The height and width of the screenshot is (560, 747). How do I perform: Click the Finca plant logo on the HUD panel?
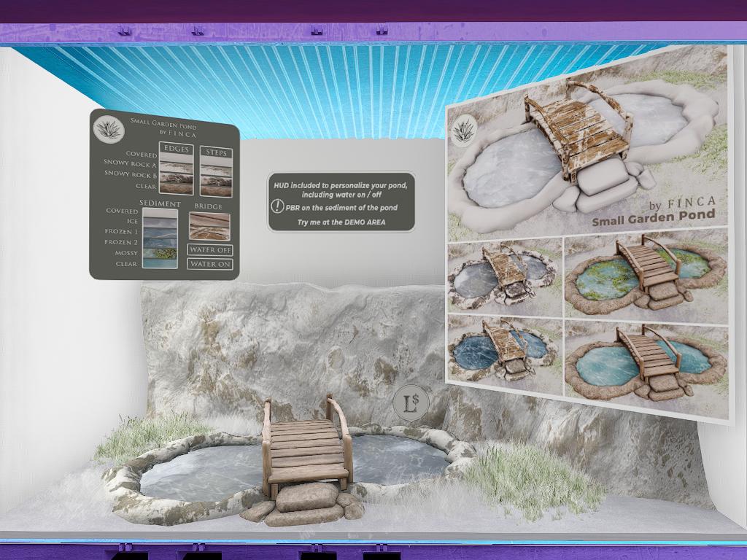click(109, 128)
